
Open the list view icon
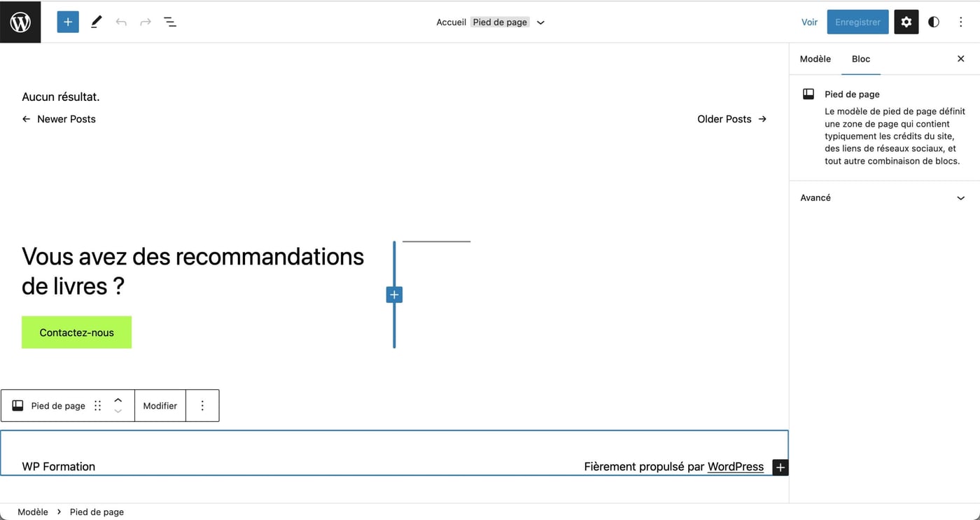(170, 22)
